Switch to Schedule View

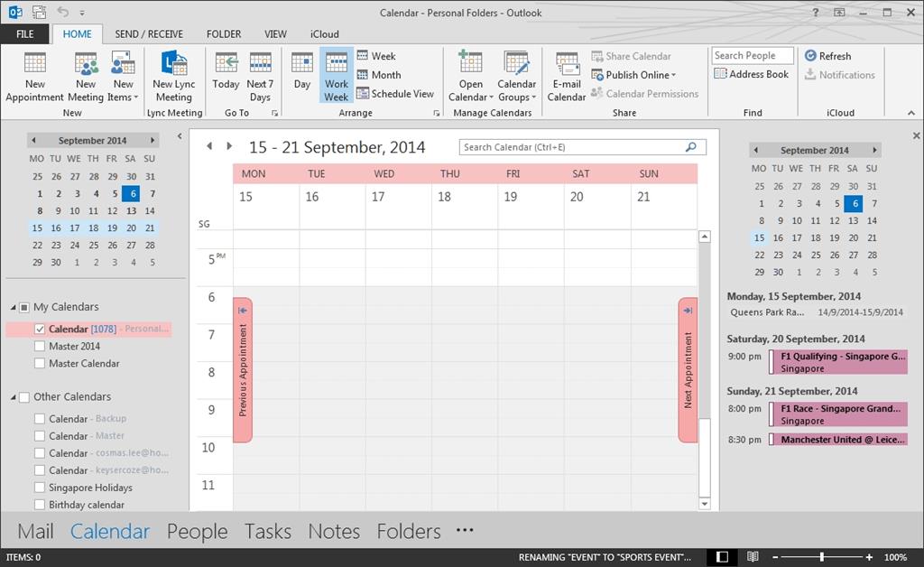point(395,94)
